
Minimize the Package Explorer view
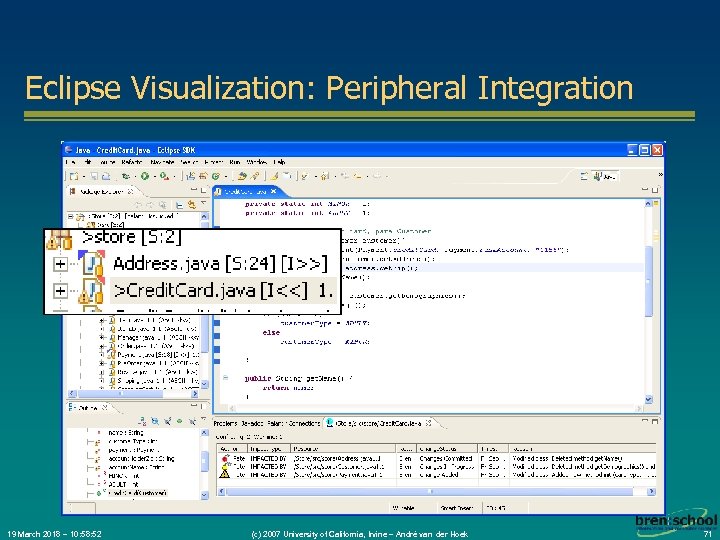[x=194, y=189]
